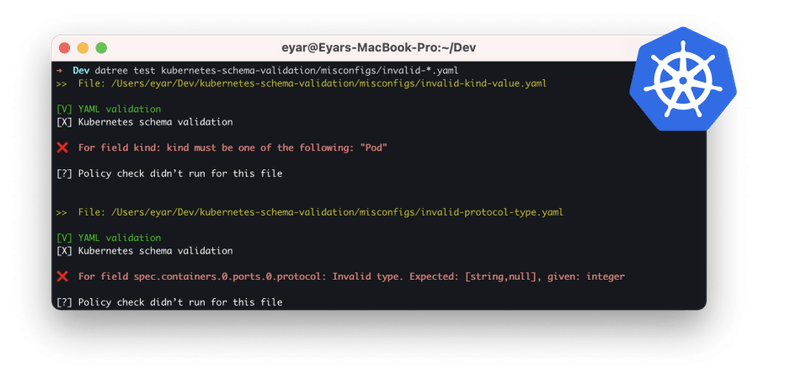Click the red X before protocol field error
The height and width of the screenshot is (378, 800).
(x=62, y=276)
